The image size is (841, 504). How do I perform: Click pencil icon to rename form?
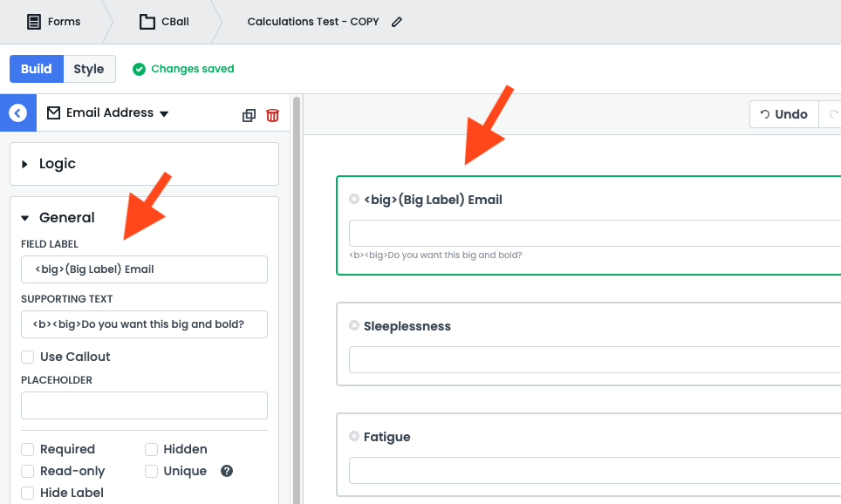[x=397, y=22]
